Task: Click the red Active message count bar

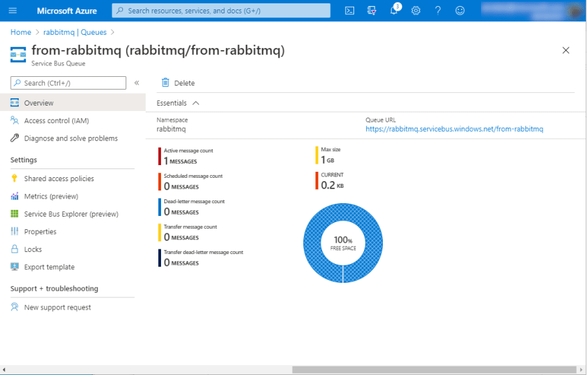Action: click(160, 156)
